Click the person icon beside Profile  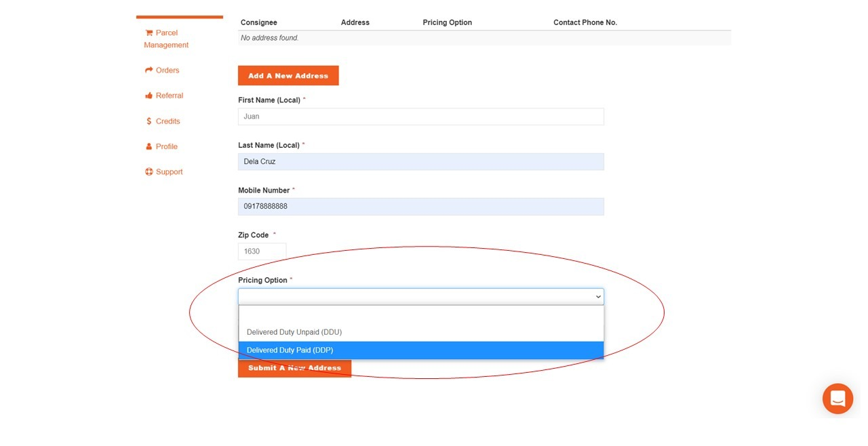point(149,146)
